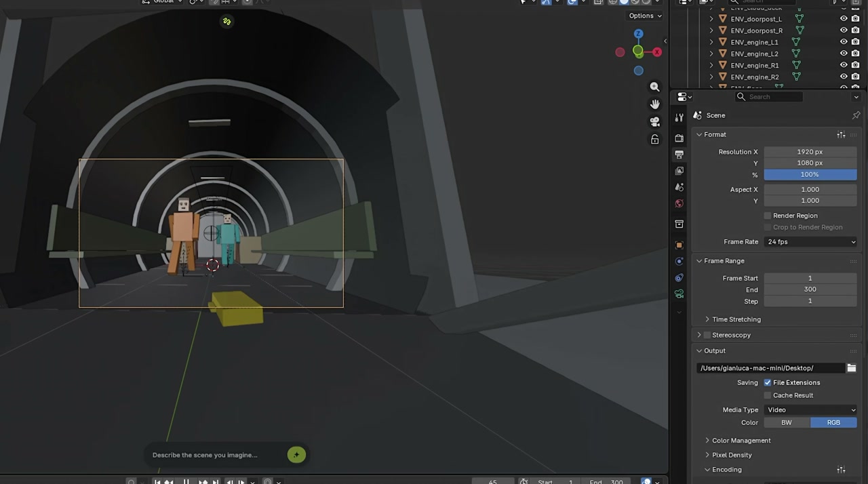Click the output path field
The width and height of the screenshot is (868, 484).
pos(770,368)
